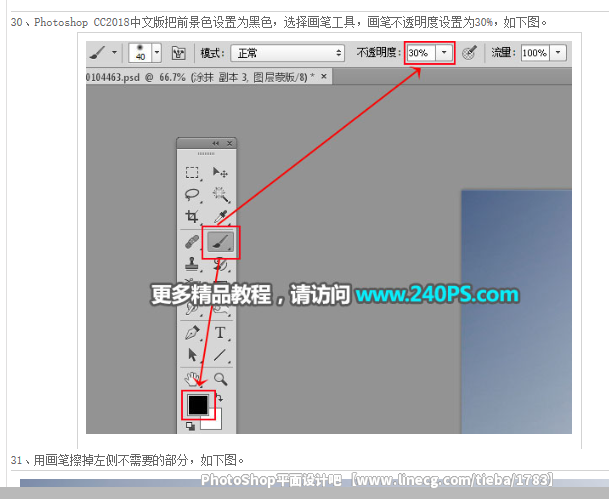Select the Brush tool in toolbox

tap(221, 242)
